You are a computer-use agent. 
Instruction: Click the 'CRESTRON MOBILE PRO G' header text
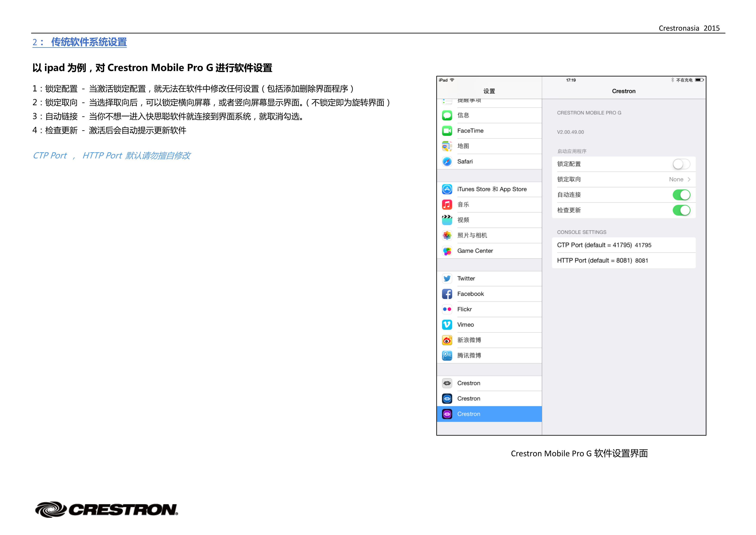589,113
